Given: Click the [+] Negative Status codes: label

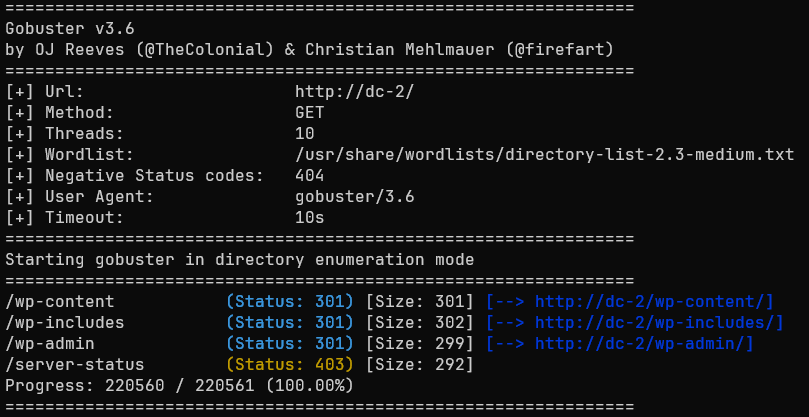Looking at the screenshot, I should point(135,176).
